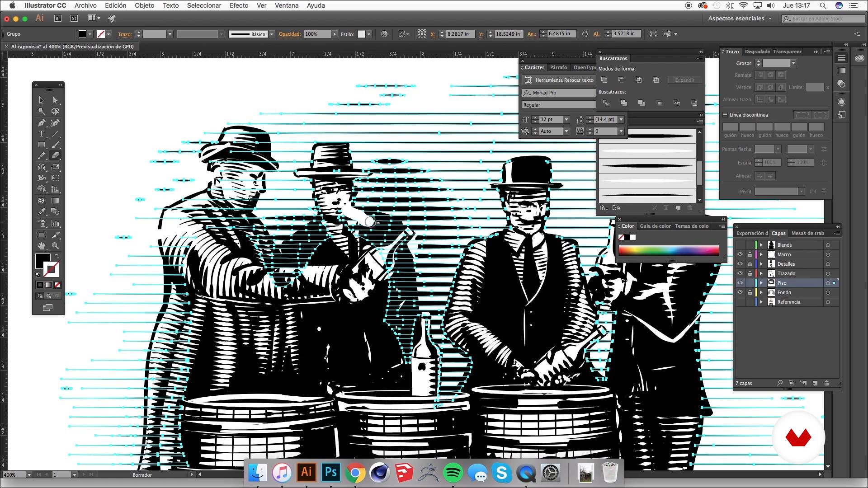868x488 pixels.
Task: Select the Gradient tool
Action: pyautogui.click(x=55, y=201)
